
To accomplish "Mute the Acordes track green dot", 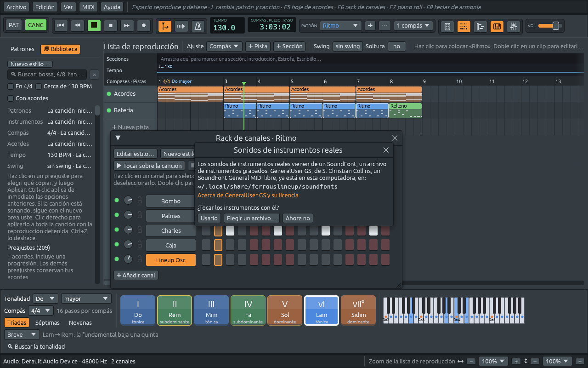I will (x=109, y=94).
